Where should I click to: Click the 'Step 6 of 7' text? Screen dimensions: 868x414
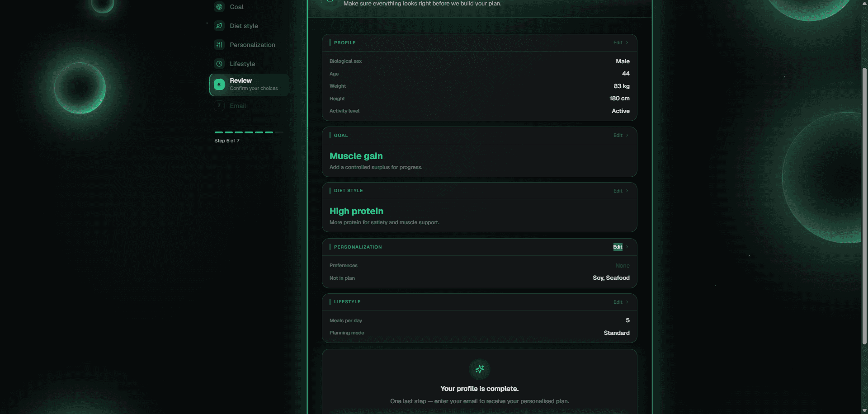pos(227,141)
